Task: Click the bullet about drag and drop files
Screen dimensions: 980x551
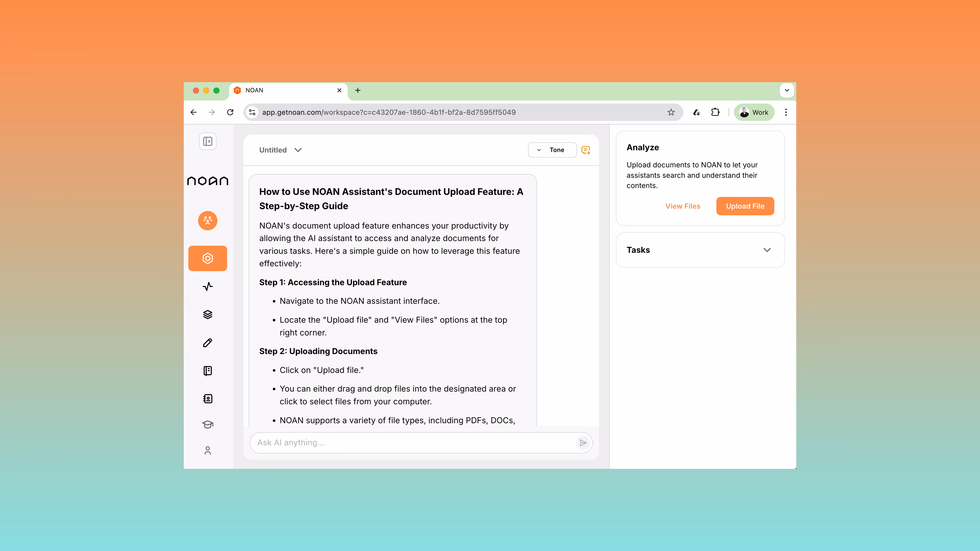Action: point(398,395)
